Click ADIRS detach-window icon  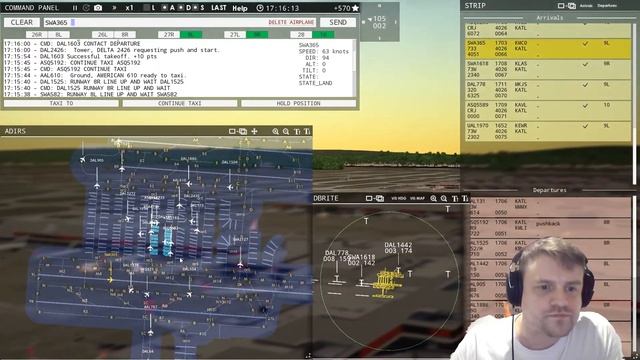pos(243,131)
